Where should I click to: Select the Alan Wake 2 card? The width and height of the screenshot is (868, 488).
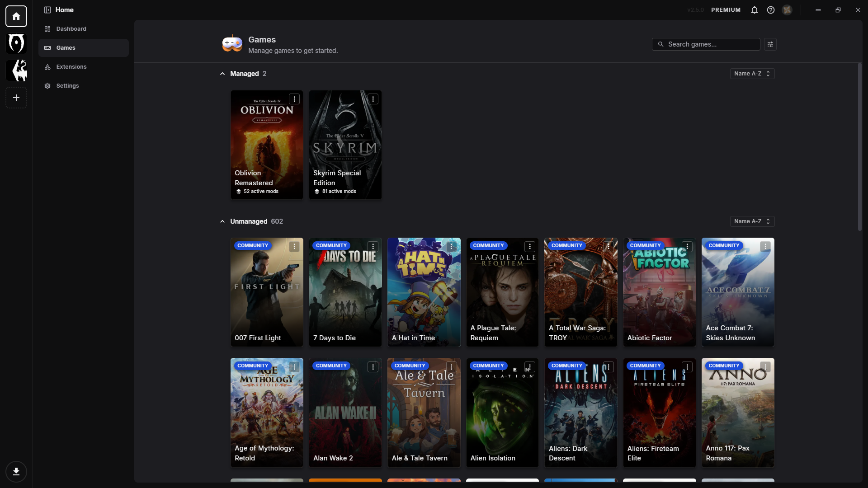point(345,413)
